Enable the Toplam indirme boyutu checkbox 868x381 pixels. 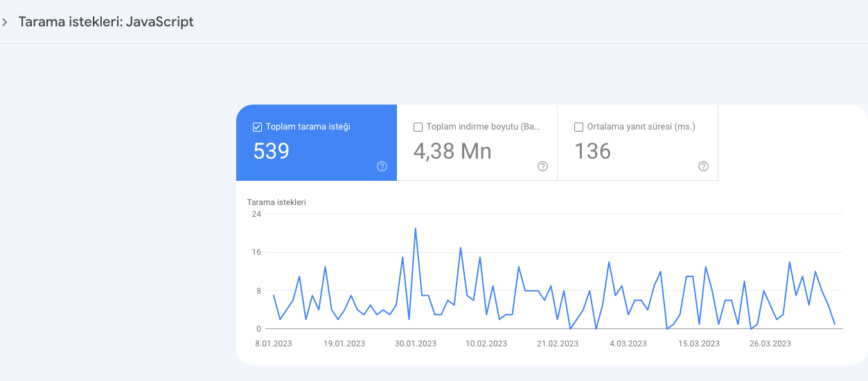(418, 127)
